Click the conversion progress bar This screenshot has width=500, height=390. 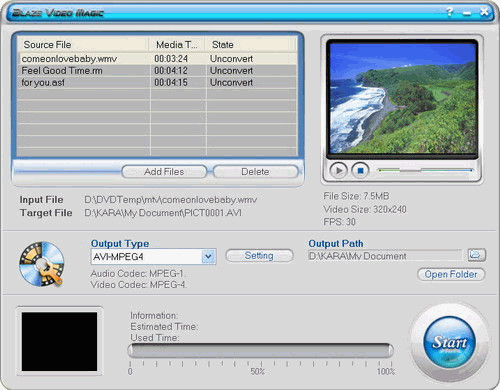coord(261,351)
